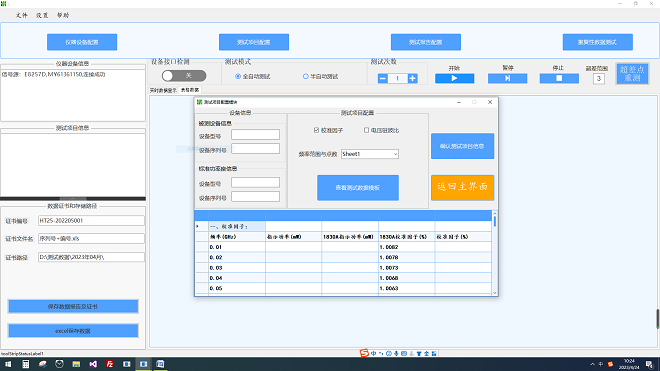Screen dimensions: 660x371
Task: Increase test count with plus button
Action: pos(412,78)
